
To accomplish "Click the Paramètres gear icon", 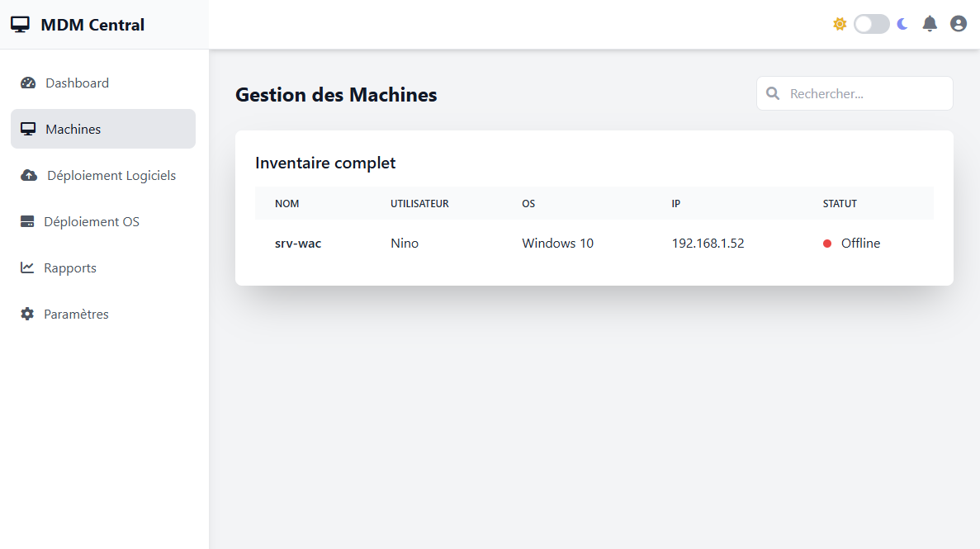I will [27, 314].
